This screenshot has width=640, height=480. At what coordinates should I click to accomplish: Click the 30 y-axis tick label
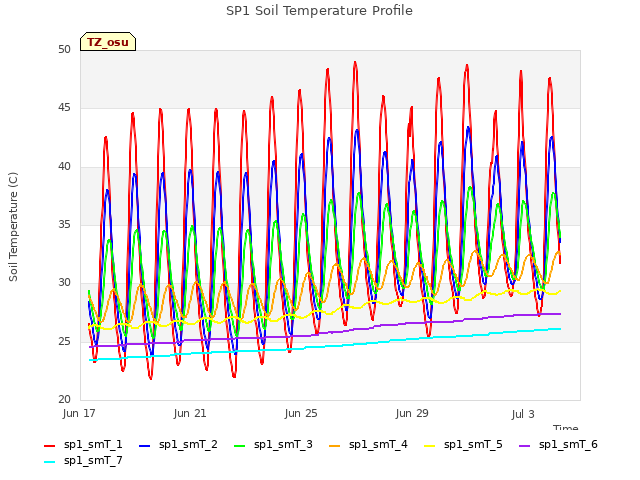(x=64, y=282)
